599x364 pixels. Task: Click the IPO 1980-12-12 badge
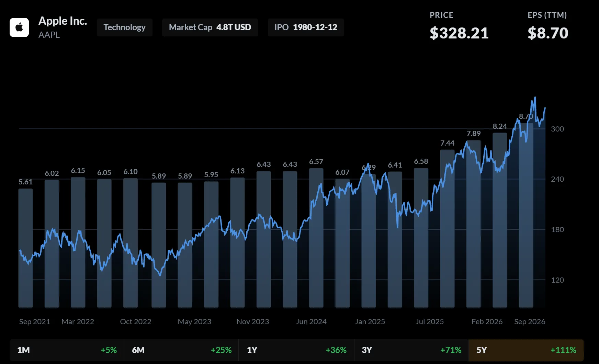tap(306, 27)
